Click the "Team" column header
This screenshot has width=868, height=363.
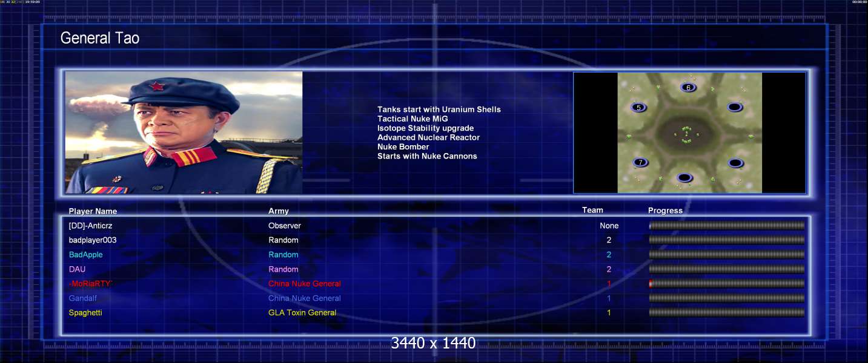tap(592, 210)
